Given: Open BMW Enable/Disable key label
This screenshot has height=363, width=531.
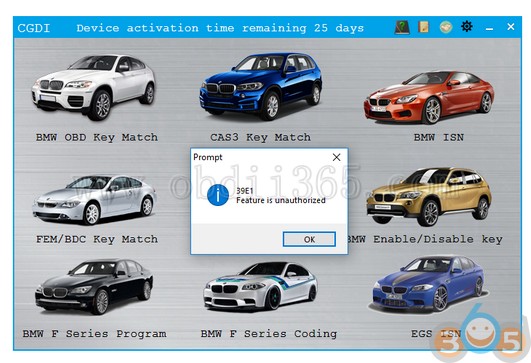Looking at the screenshot, I should click(x=426, y=239).
